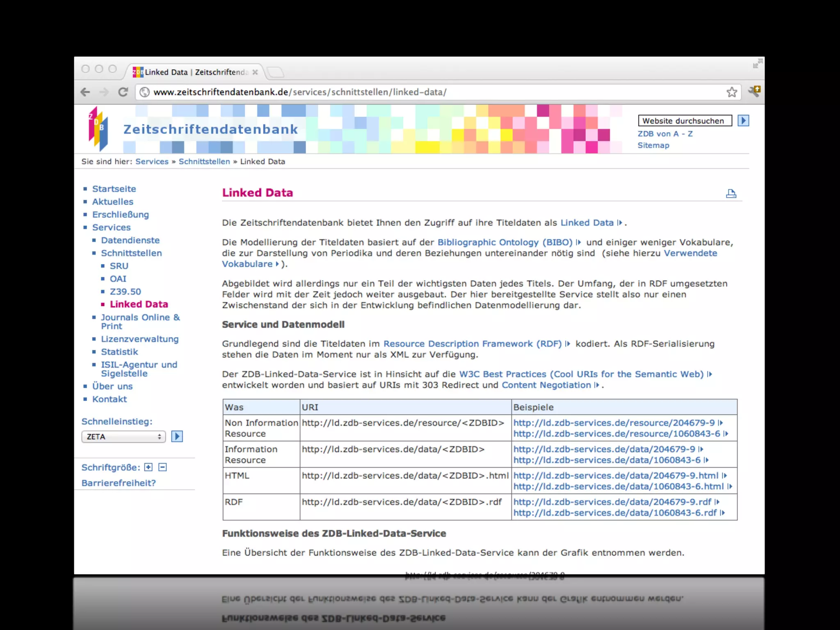Image resolution: width=840 pixels, height=630 pixels.
Task: Select OAI in the sidebar menu
Action: (x=118, y=279)
